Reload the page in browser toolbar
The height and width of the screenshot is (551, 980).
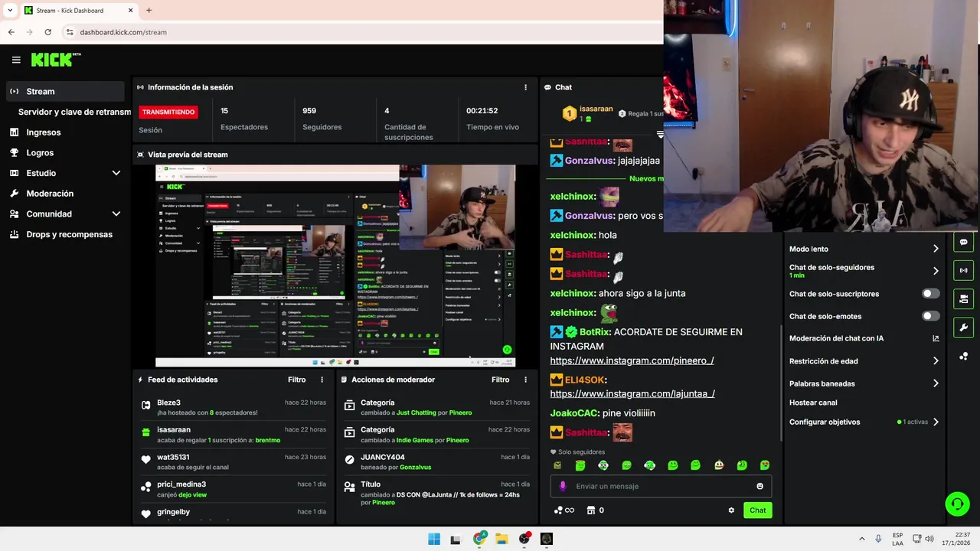pyautogui.click(x=47, y=32)
